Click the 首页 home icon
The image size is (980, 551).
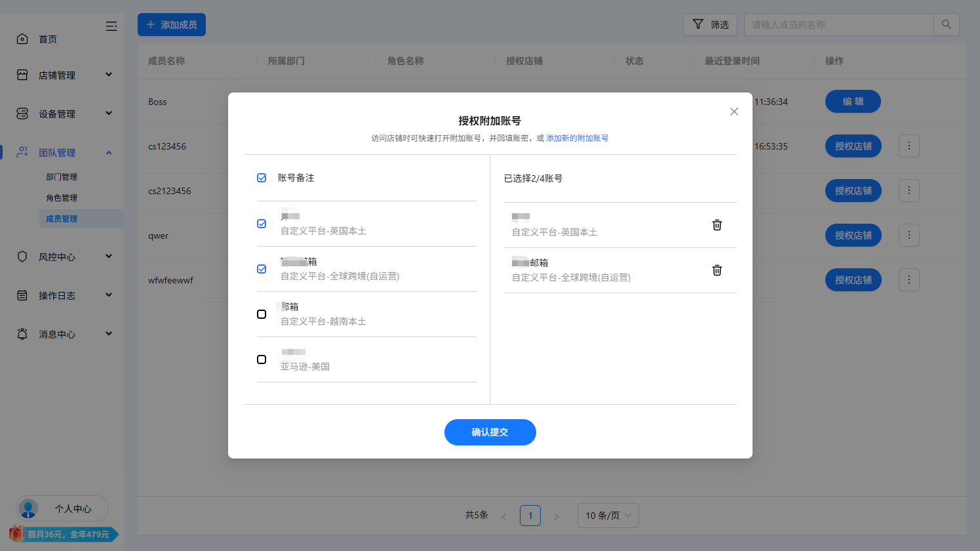(22, 39)
